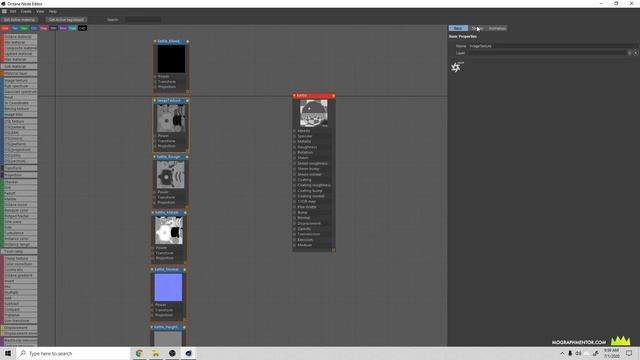Image resolution: width=640 pixels, height=360 pixels.
Task: Click the Emission input pin
Action: (294, 240)
